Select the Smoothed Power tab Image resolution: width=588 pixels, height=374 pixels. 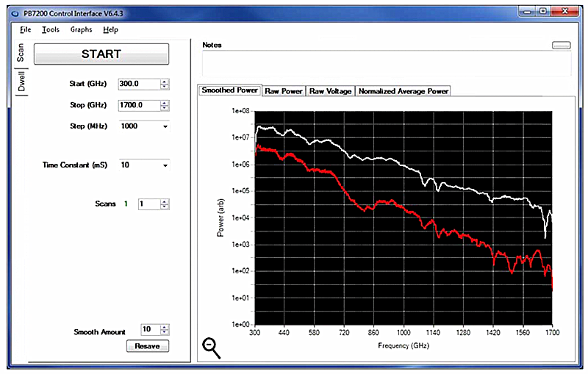point(229,90)
